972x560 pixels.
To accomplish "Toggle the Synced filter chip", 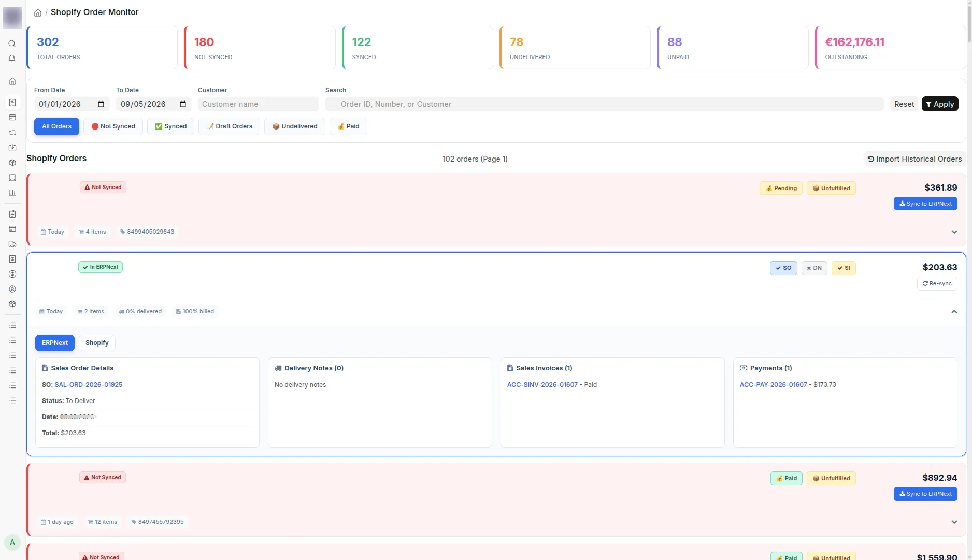I will [x=170, y=126].
